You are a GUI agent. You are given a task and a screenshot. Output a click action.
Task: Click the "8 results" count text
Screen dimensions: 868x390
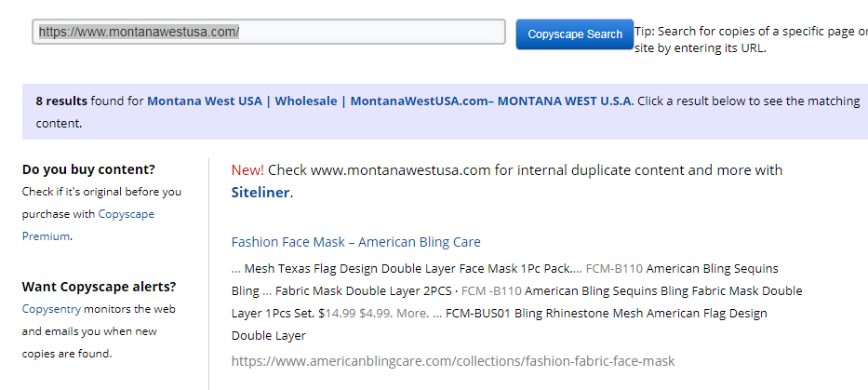click(61, 101)
